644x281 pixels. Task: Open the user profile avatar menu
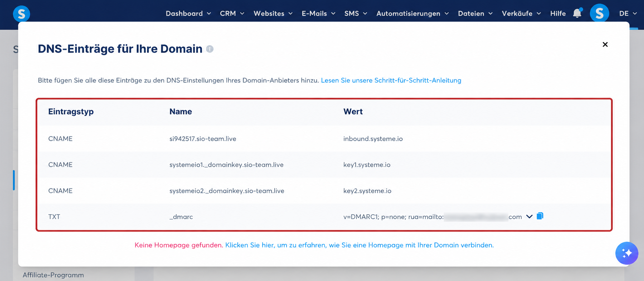599,14
